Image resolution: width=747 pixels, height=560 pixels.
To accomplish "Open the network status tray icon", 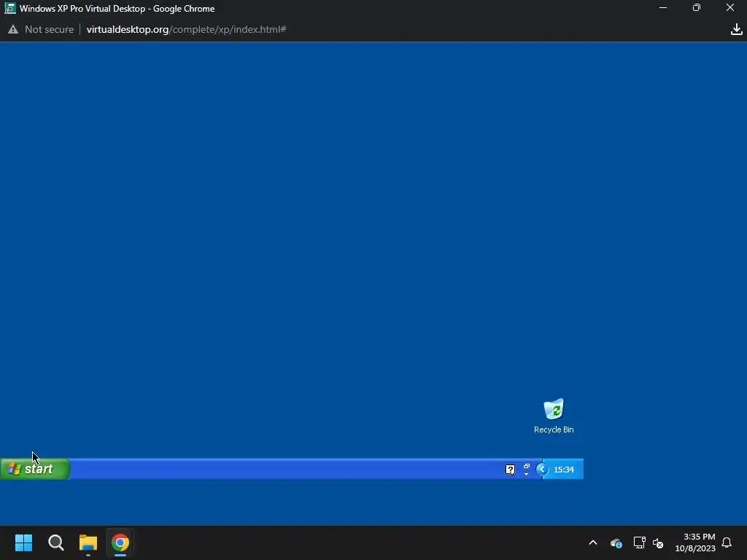I will click(x=639, y=542).
